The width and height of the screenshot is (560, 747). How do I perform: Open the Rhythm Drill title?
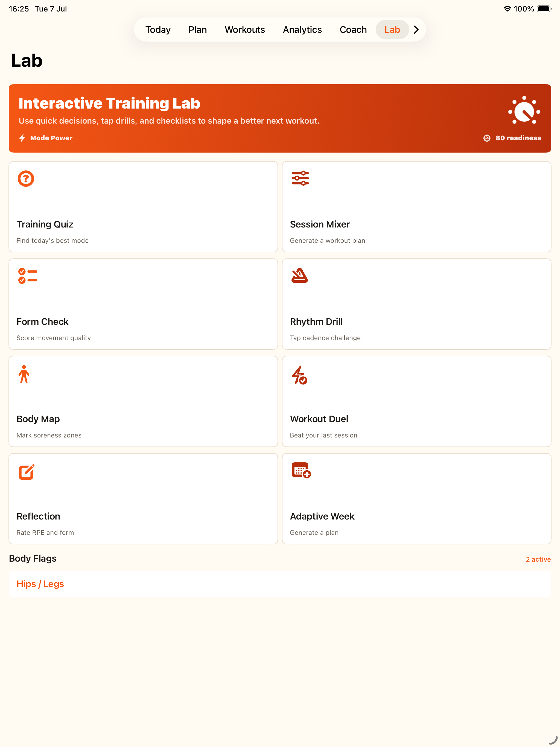click(x=316, y=322)
